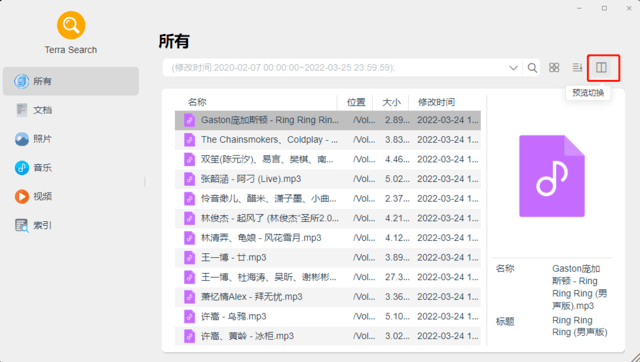Image resolution: width=640 pixels, height=362 pixels.
Task: Select The Chainsmokers、Coldplay file row
Action: (328, 140)
